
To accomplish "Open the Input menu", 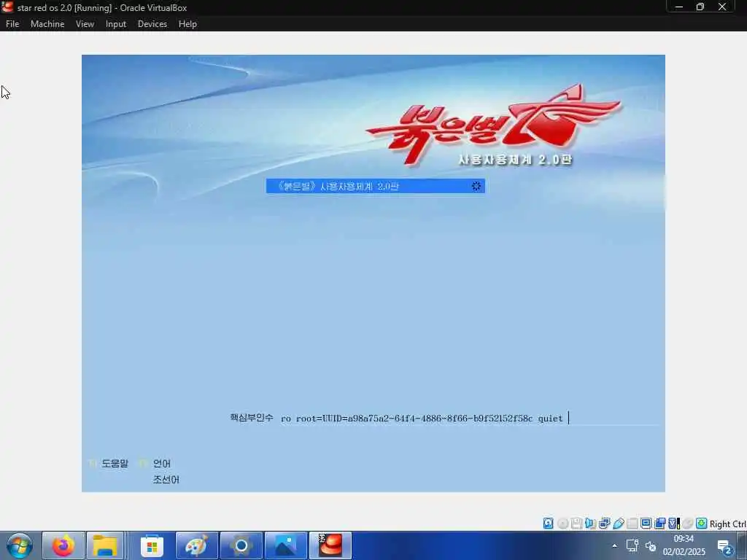I will pos(116,24).
